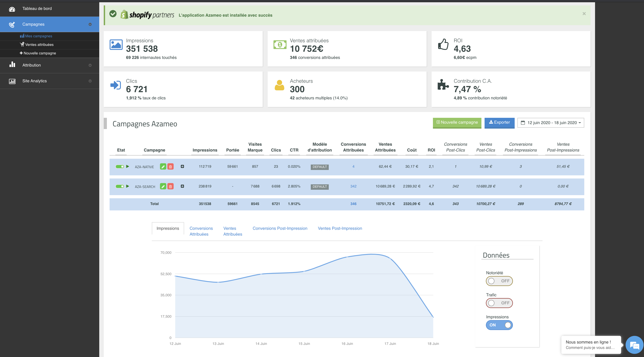Edit the AZA-SEARCH campaign with pencil icon

pos(163,186)
